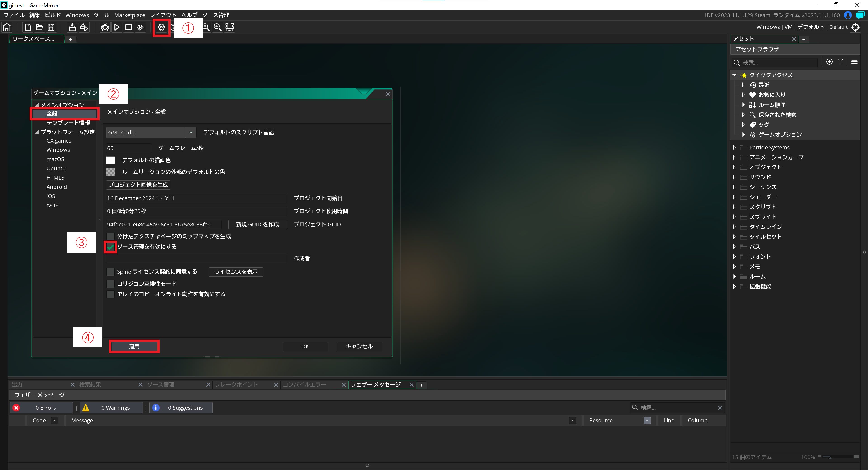Click 新規 GUID を作成 button
This screenshot has width=868, height=470.
pos(257,224)
